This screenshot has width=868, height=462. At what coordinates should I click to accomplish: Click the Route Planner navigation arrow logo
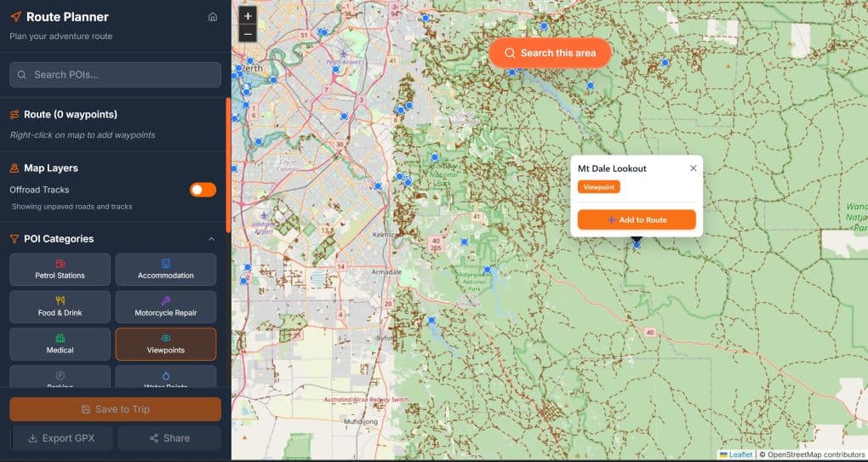16,17
